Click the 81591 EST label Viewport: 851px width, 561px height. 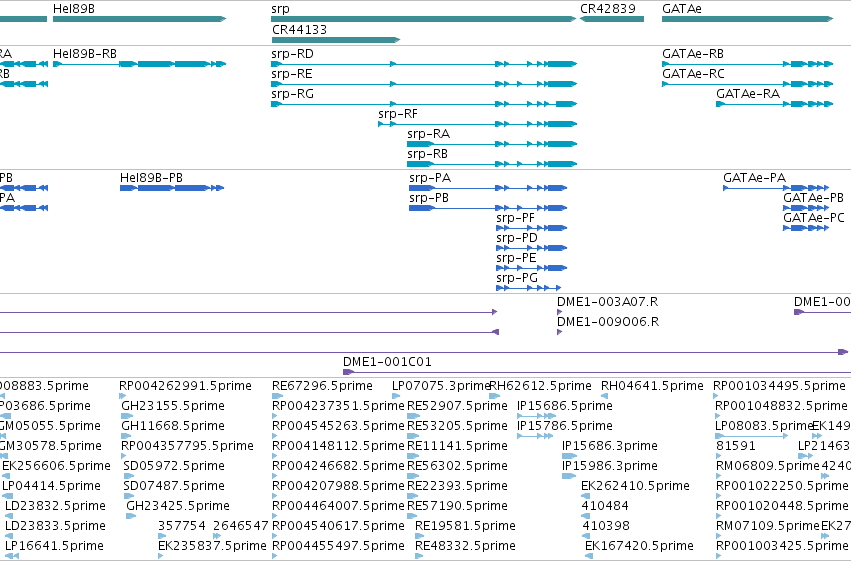(736, 447)
